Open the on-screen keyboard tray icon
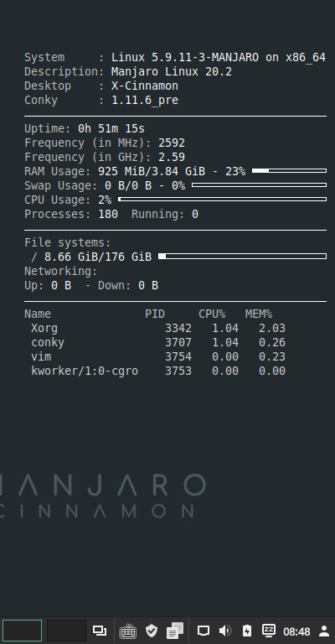 [x=128, y=631]
